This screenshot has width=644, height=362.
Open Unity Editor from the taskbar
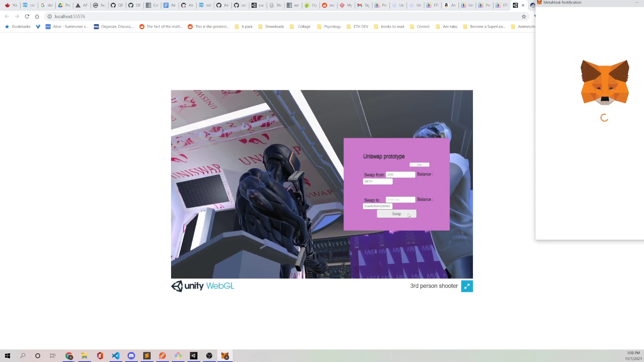(x=194, y=356)
